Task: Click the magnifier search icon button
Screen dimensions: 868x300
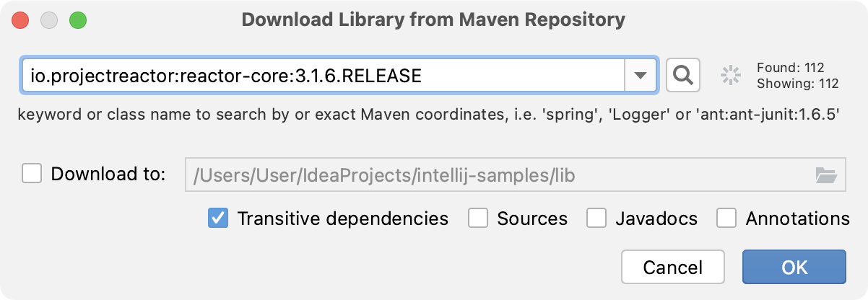Action: coord(683,75)
